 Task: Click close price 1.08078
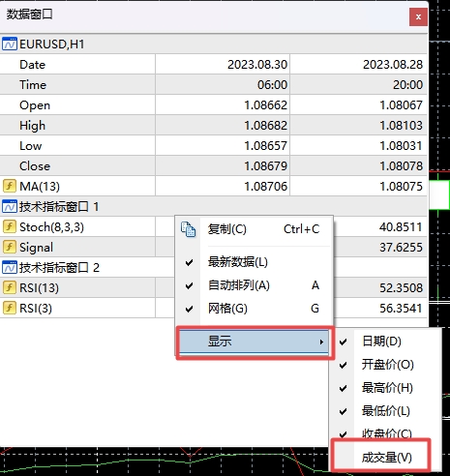tap(401, 166)
